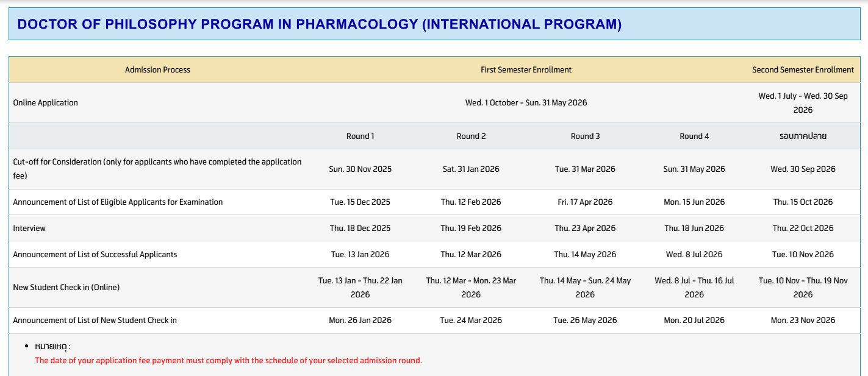Viewport: 868px width, 376px height.
Task: Select the Interview row label
Action: click(x=29, y=229)
